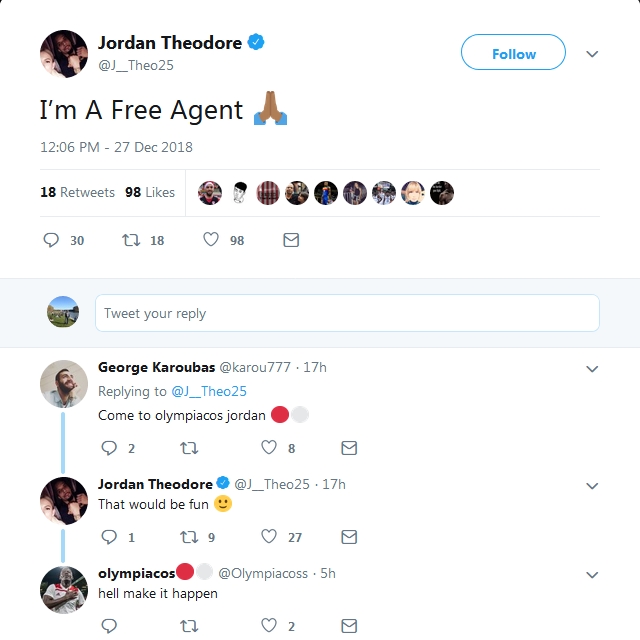Image resolution: width=640 pixels, height=640 pixels.
Task: Open the 98 Likes list
Action: click(x=150, y=192)
